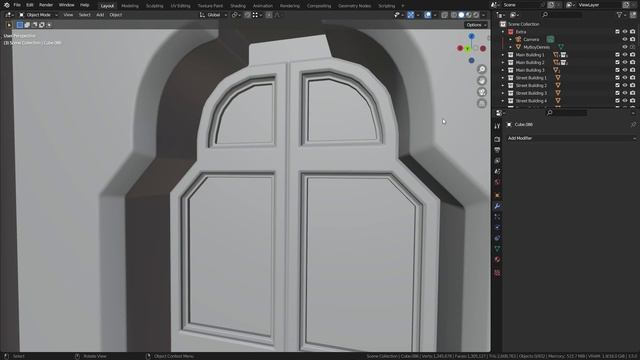640x360 pixels.
Task: Select wireframe viewport shading
Action: coord(454,15)
